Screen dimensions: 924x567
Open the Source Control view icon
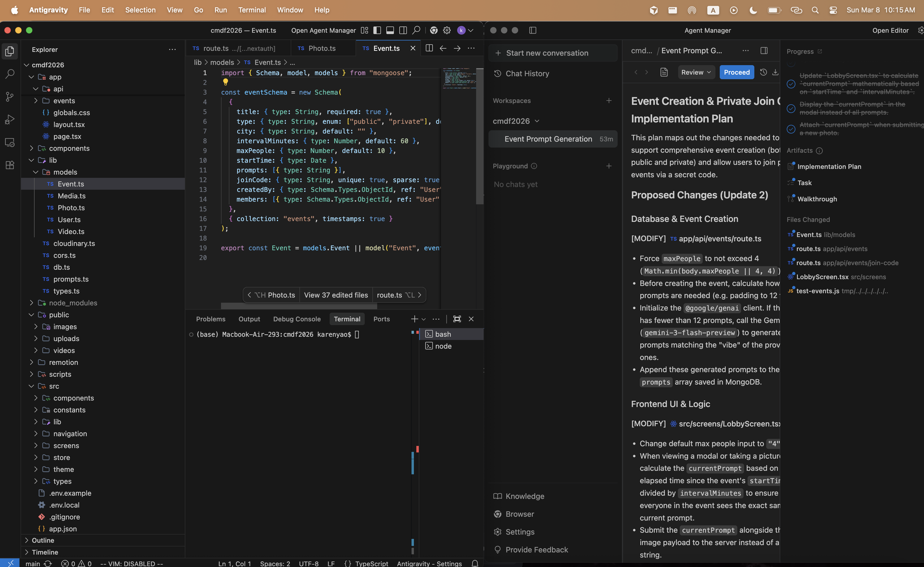point(10,97)
